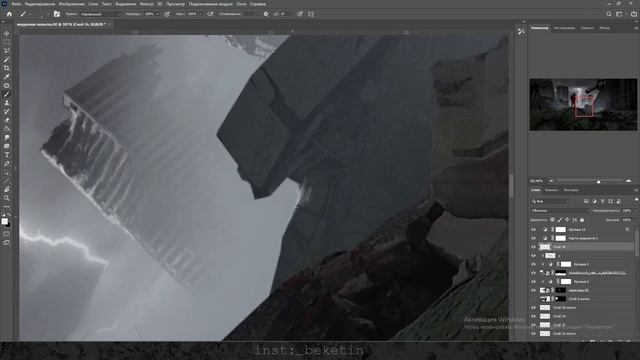Open the painting Mode dropdown

pyautogui.click(x=100, y=14)
